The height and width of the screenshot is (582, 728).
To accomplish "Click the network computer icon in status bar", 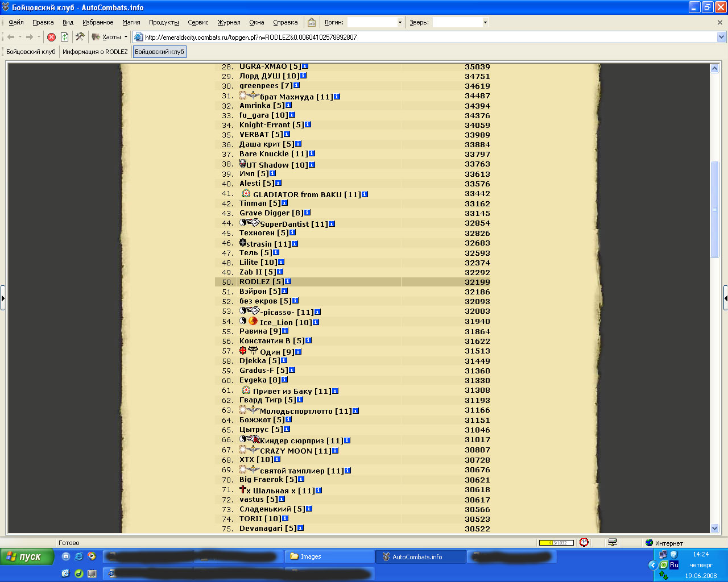I will (x=613, y=542).
